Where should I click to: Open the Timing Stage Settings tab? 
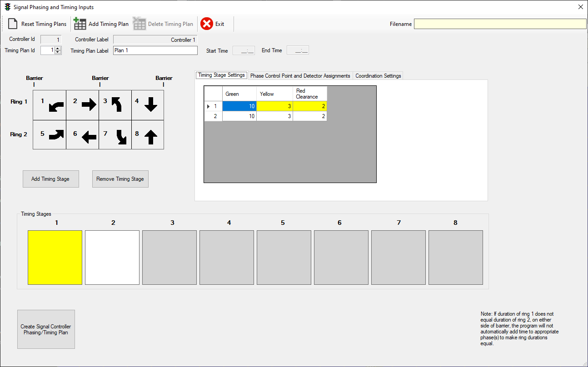221,75
